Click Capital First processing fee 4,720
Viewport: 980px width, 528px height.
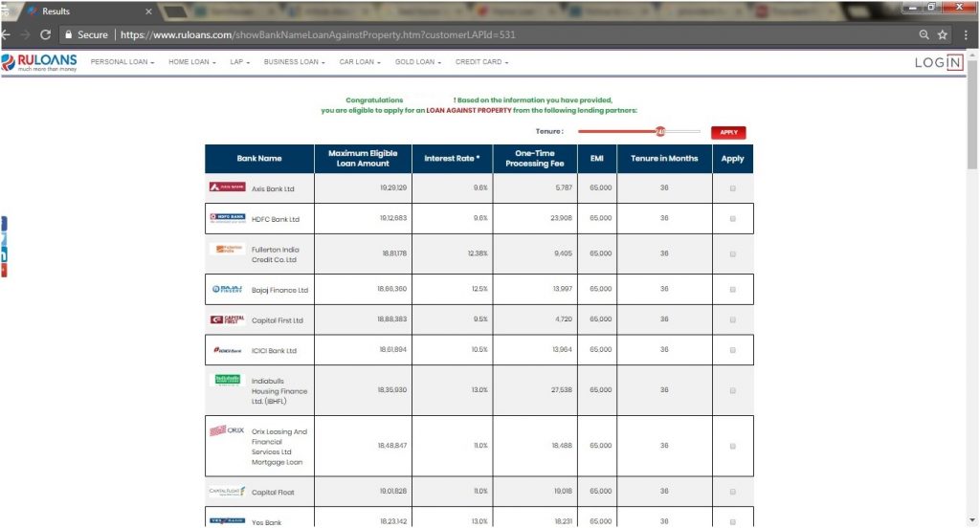click(564, 319)
